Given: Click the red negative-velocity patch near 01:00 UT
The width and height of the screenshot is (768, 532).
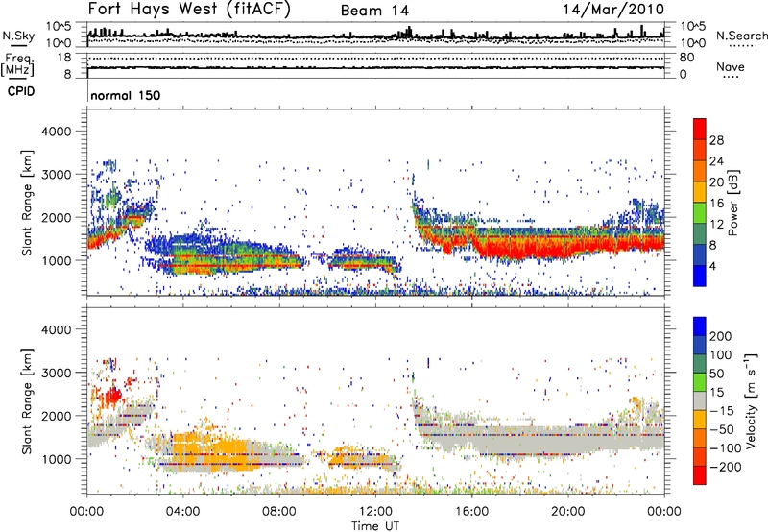Looking at the screenshot, I should point(113,395).
